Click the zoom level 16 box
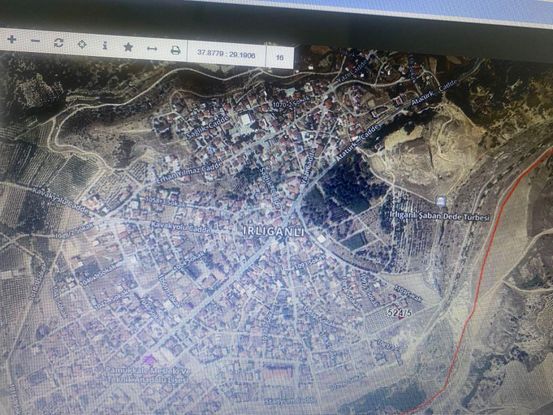 pos(279,56)
